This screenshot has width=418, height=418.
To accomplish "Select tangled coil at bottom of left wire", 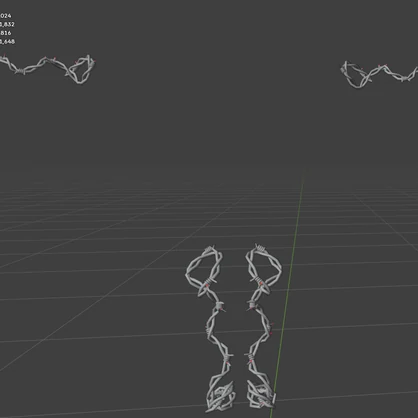I will (x=220, y=396).
